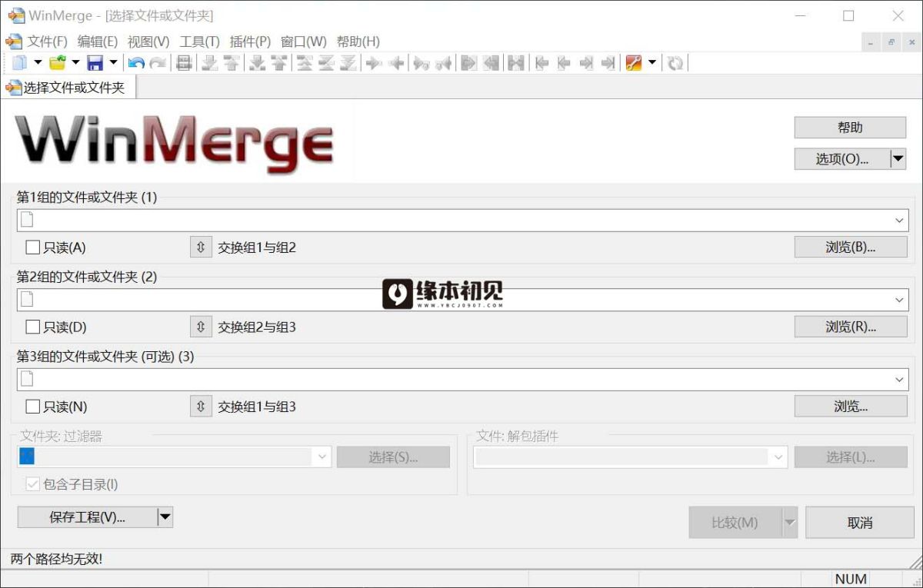The width and height of the screenshot is (923, 588).
Task: Open the dropdown arrow next to Open icon
Action: pyautogui.click(x=75, y=63)
